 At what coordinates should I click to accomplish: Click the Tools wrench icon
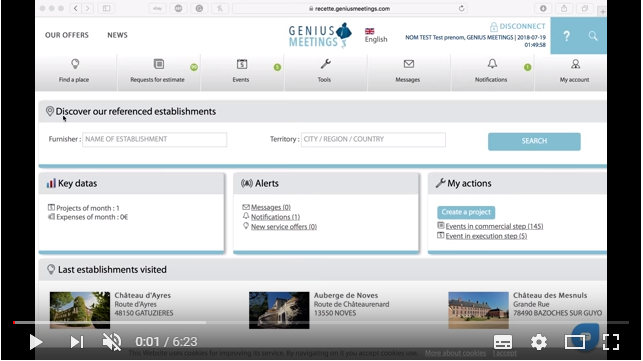coord(326,64)
